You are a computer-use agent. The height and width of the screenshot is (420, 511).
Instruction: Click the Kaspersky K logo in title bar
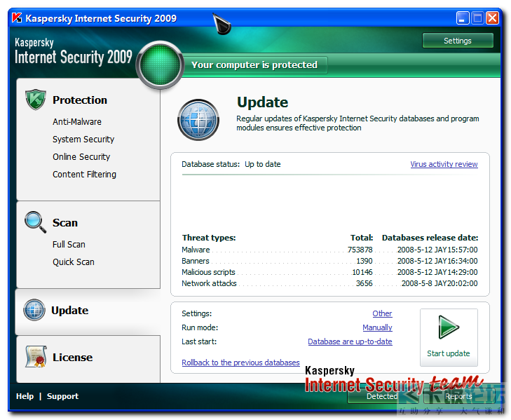point(17,18)
